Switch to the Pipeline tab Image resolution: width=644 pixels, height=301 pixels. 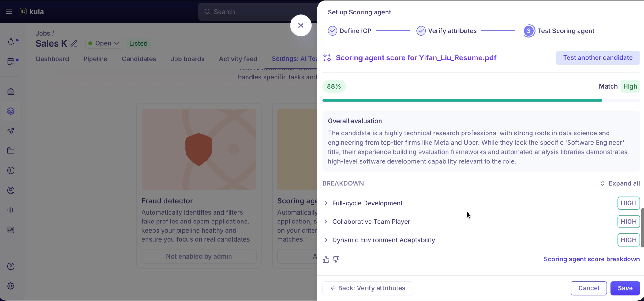[x=95, y=59]
